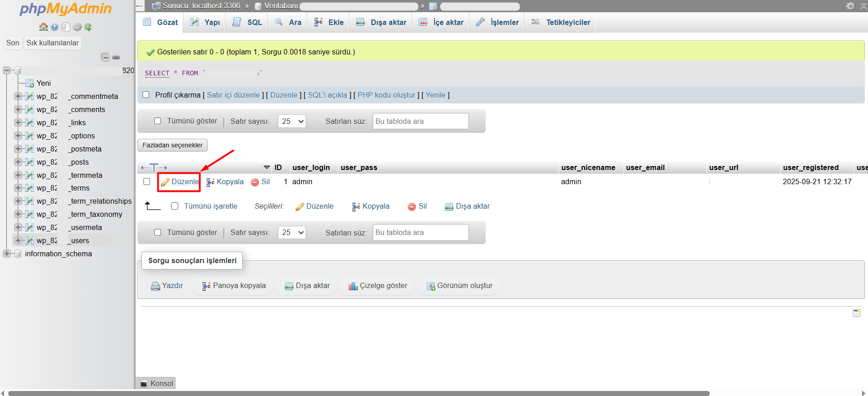This screenshot has height=396, width=868.
Task: Open page settings gear in the top-right corner
Action: click(850, 6)
